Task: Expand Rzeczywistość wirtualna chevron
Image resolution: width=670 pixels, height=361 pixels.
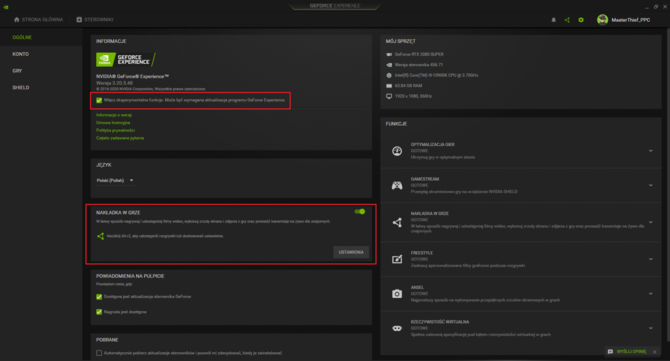Action: pos(650,328)
